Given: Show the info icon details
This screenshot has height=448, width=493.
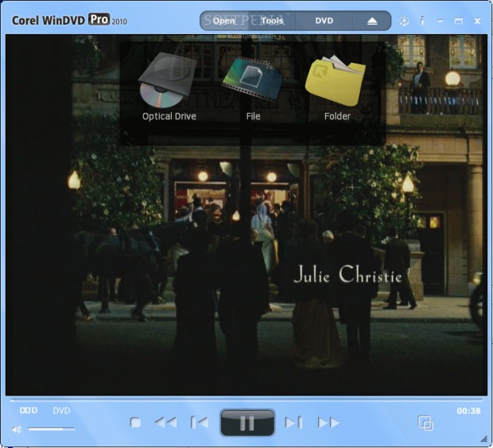Looking at the screenshot, I should tap(422, 21).
